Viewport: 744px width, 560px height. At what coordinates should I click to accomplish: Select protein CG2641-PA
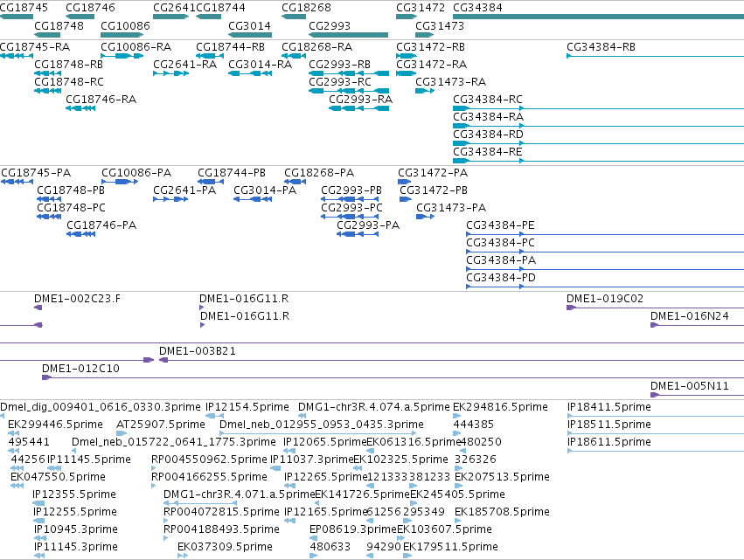point(184,190)
